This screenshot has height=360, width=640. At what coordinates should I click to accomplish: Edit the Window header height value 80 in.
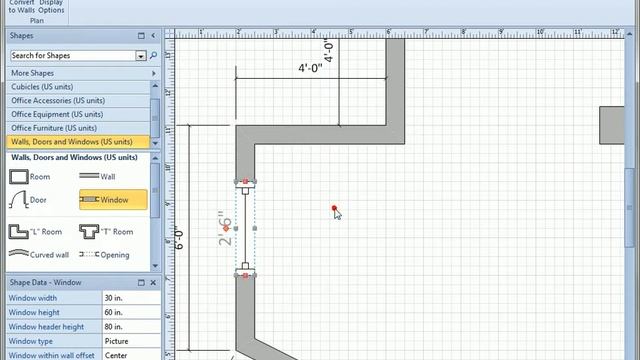(131, 327)
